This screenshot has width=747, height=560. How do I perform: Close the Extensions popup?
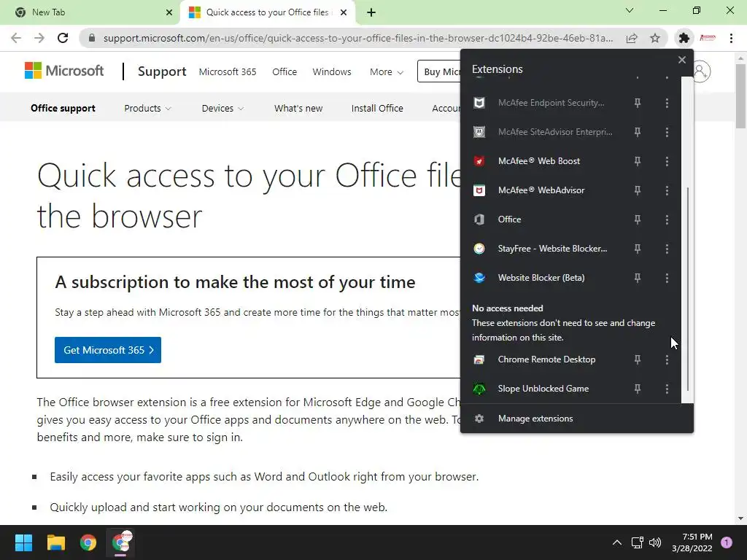[682, 60]
